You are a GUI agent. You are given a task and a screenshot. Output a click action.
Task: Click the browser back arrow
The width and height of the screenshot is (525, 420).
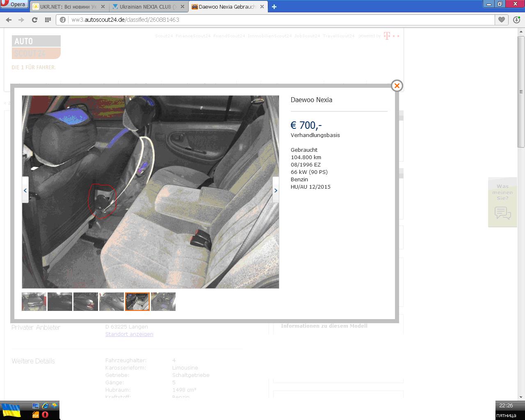9,20
